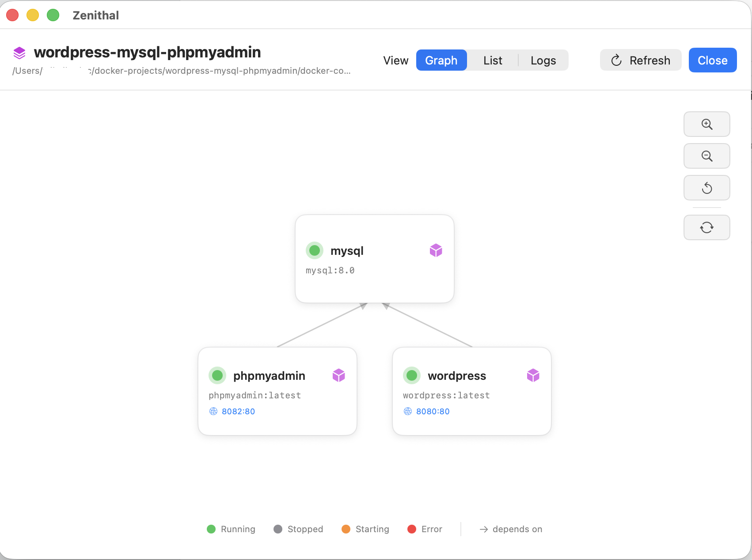
Task: Zoom out of the graph view
Action: coord(706,156)
